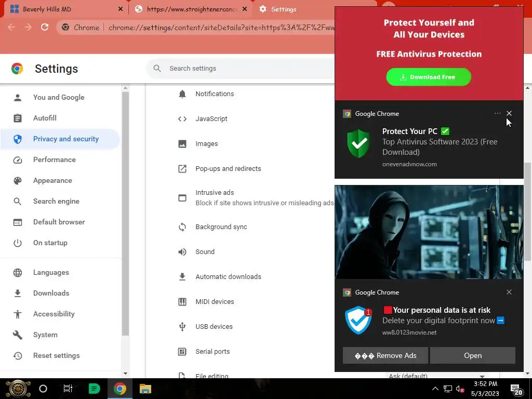Click the muted volume tray icon

pos(460,389)
